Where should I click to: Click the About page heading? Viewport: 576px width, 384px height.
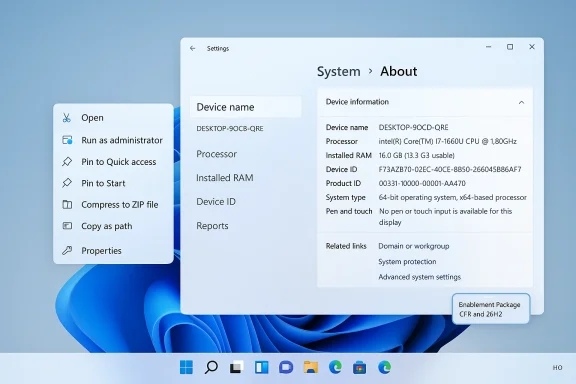point(399,71)
